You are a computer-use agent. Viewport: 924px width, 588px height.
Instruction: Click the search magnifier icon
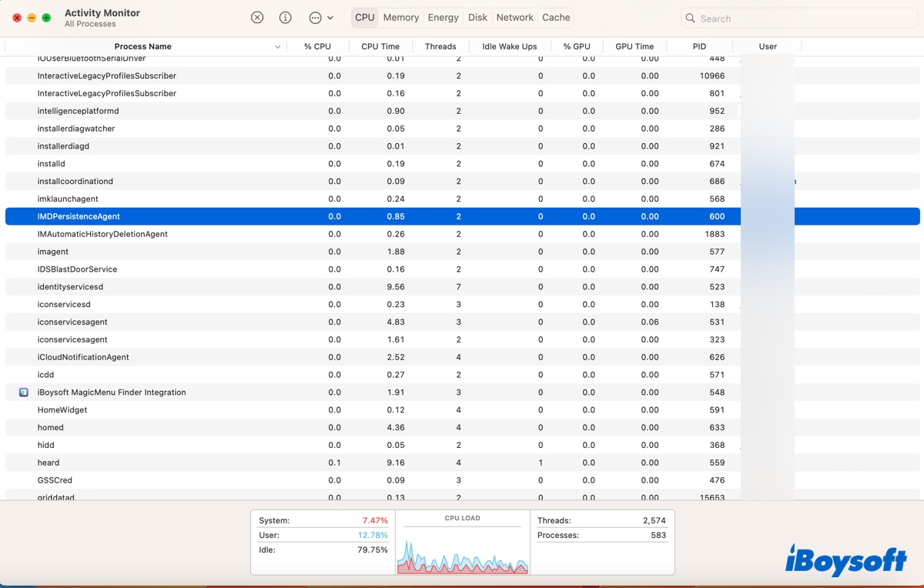coord(691,18)
